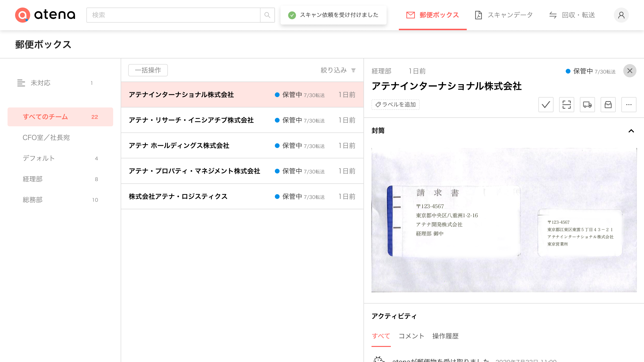644x362 pixels.
Task: Open the user account avatar icon
Action: [622, 15]
